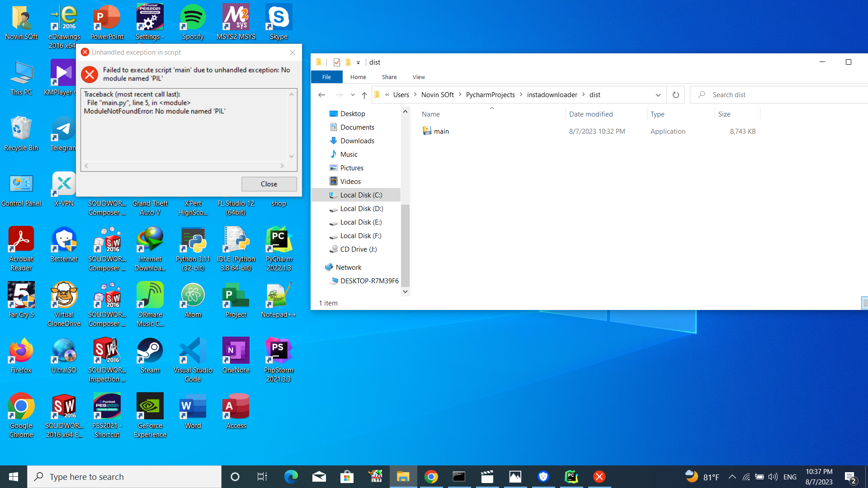868x488 pixels.
Task: Open Google Chrome from the taskbar
Action: pos(431,477)
